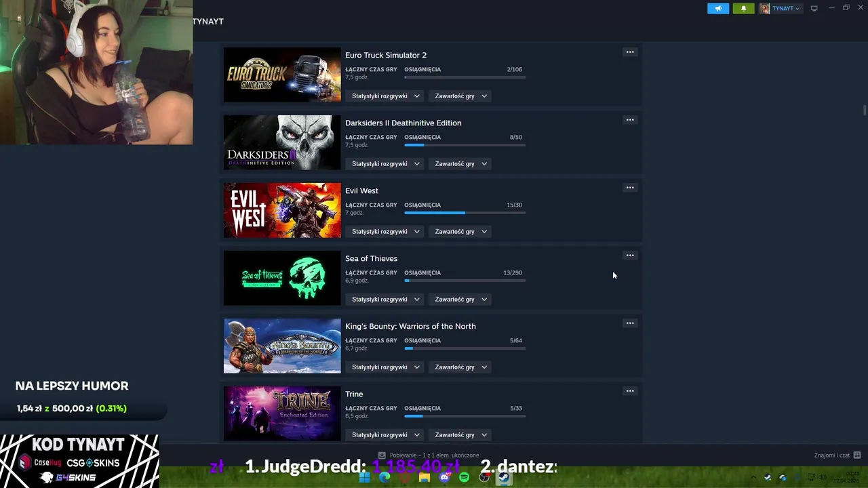The width and height of the screenshot is (868, 488).
Task: Expand Zawartość gry for Euro Truck Simulator 2
Action: tap(460, 96)
